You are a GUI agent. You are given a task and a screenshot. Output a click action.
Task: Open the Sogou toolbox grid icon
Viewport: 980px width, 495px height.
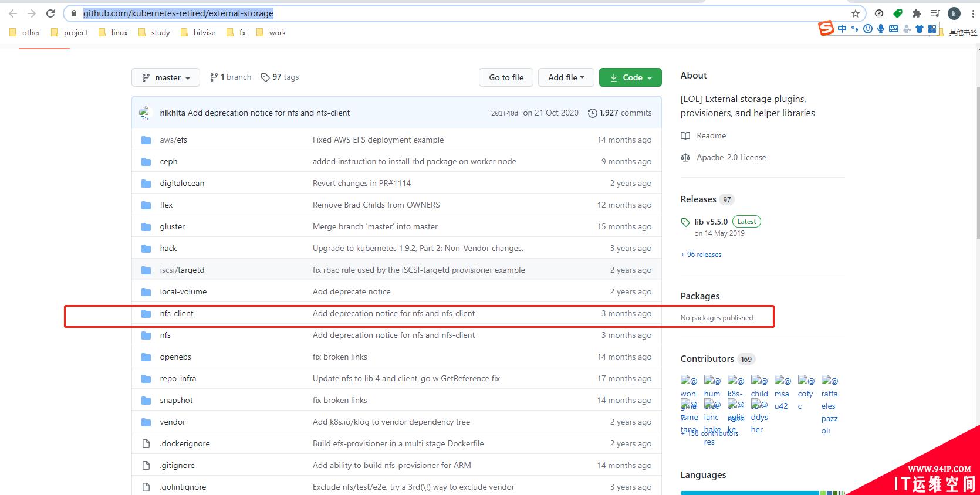pyautogui.click(x=932, y=29)
